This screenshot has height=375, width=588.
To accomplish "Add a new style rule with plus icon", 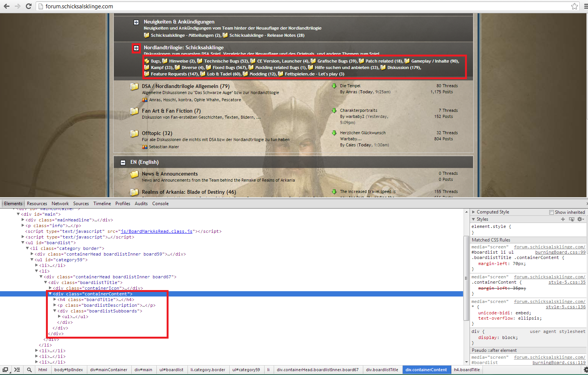I will coord(563,219).
